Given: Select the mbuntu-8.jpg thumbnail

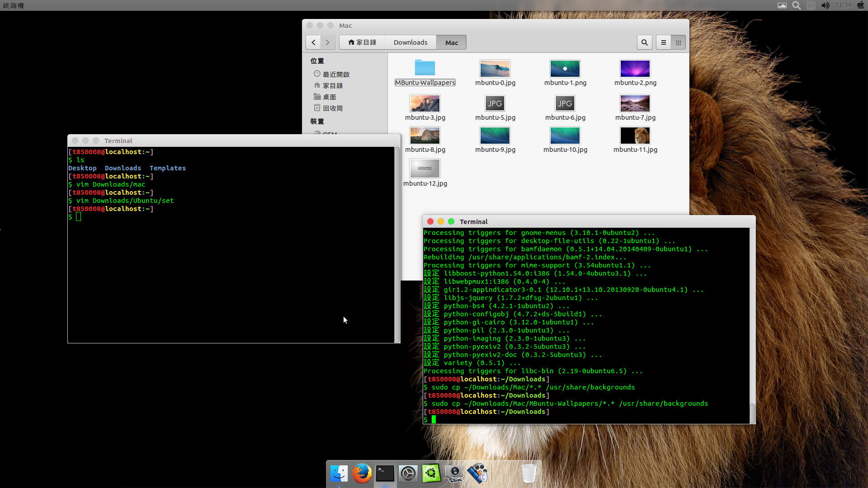Looking at the screenshot, I should (x=425, y=136).
